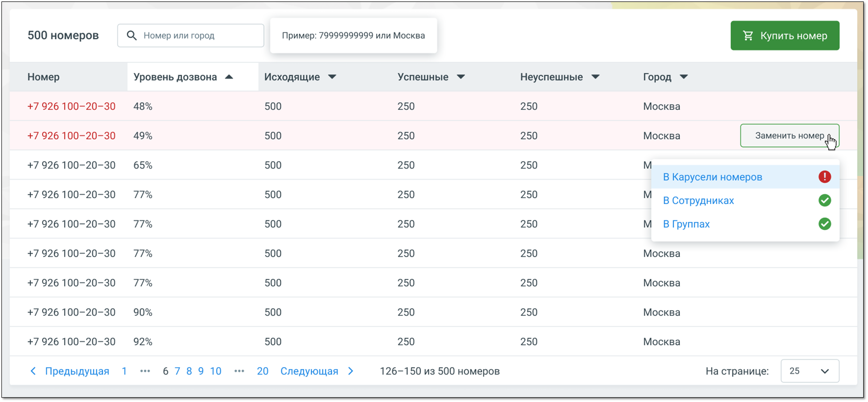Open page 1 in pagination
Image resolution: width=868 pixels, height=402 pixels.
pos(124,371)
